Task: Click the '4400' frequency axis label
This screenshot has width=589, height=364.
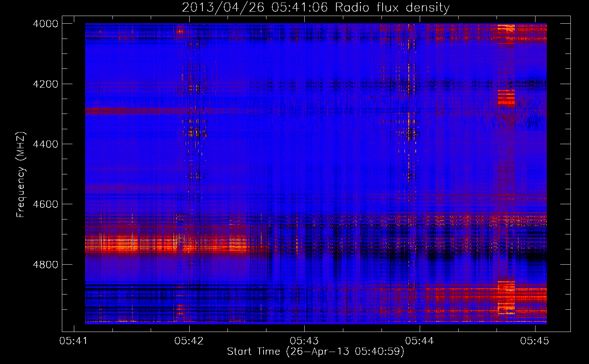Action: click(46, 144)
